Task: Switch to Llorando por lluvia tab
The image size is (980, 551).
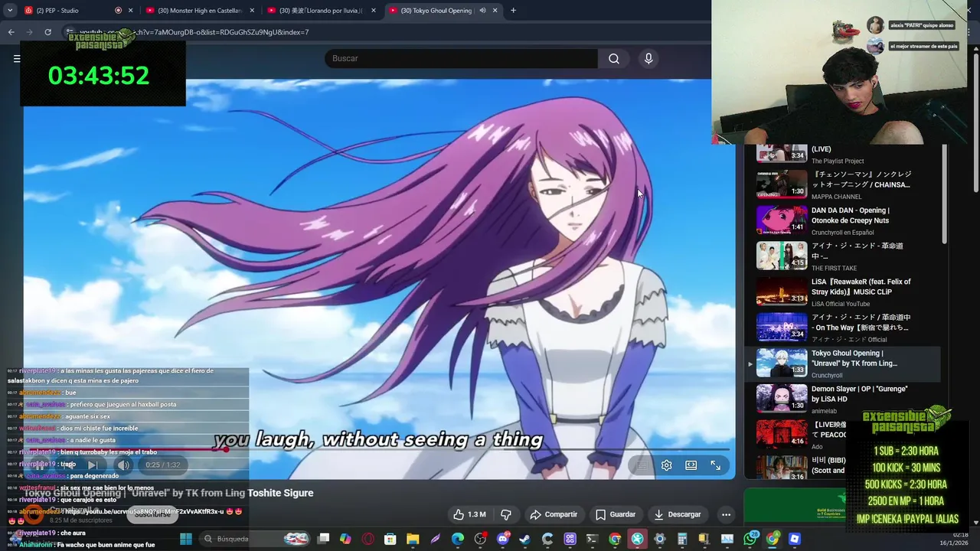Action: point(322,10)
